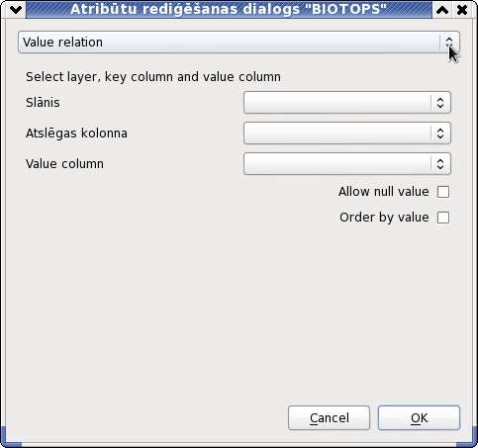The image size is (478, 448).
Task: Click the arrow icon of Slānis combo box
Action: (x=440, y=103)
